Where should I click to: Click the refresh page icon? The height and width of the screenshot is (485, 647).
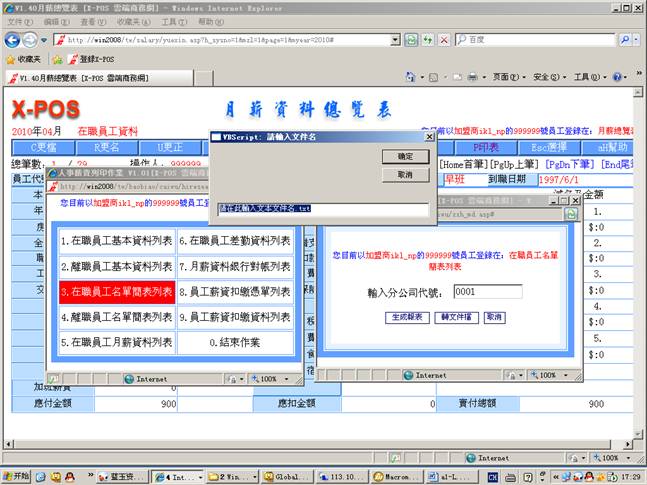coord(412,40)
